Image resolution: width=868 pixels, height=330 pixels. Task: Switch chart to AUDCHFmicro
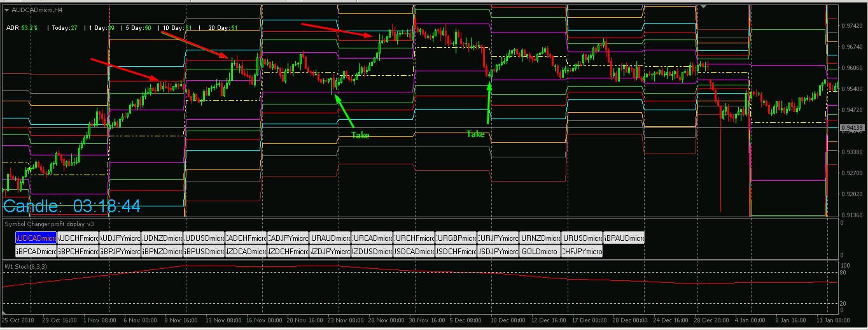pyautogui.click(x=78, y=238)
